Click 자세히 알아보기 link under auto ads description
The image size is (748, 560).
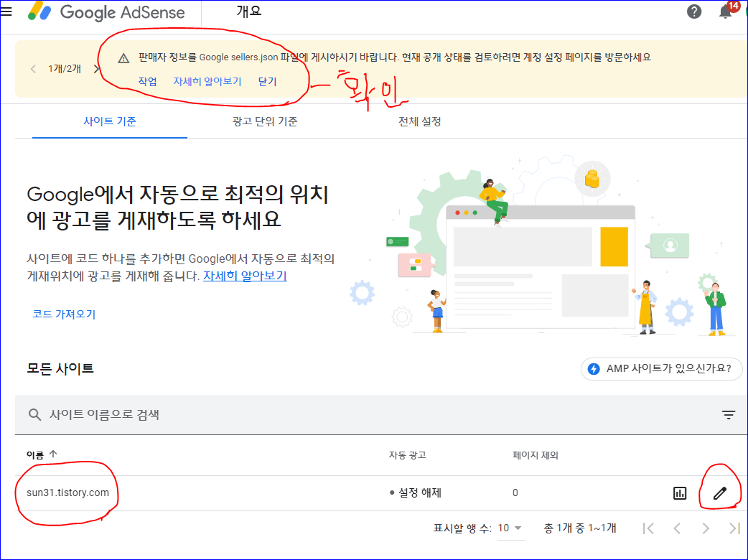(245, 276)
